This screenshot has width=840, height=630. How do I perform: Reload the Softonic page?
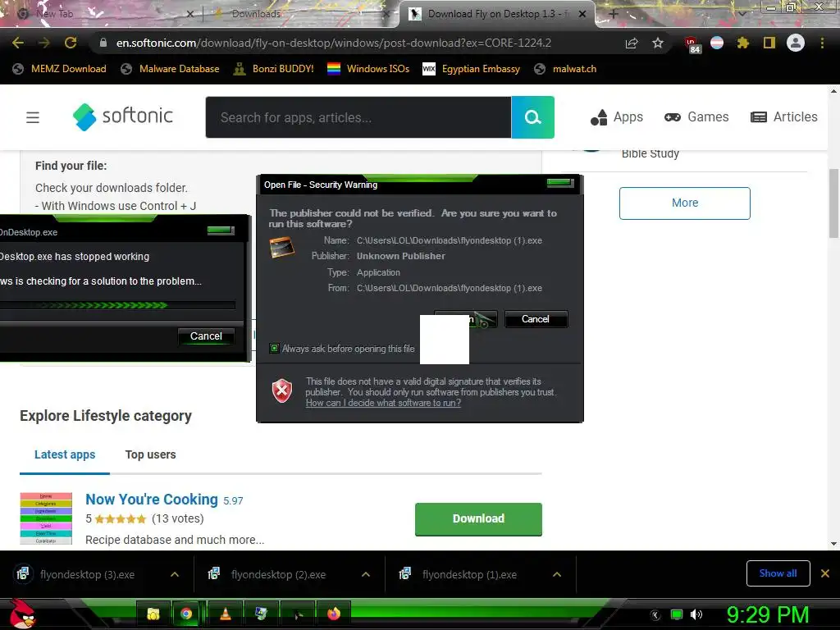coord(71,43)
